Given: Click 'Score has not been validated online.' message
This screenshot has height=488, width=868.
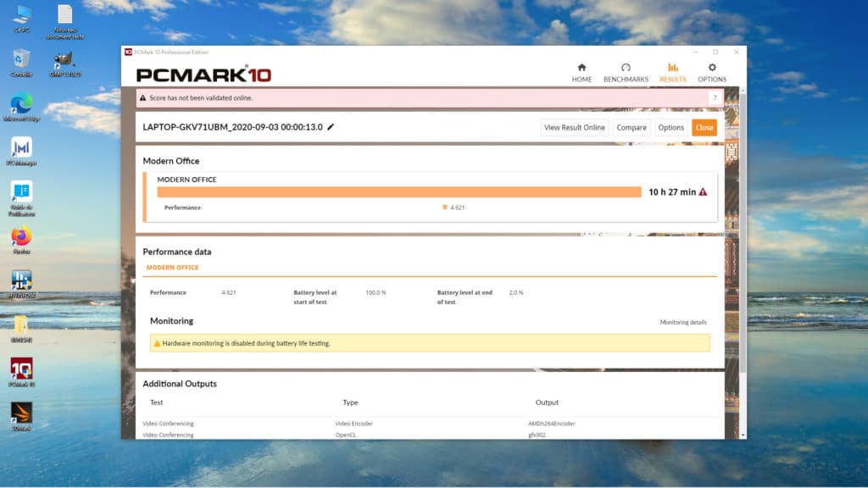Looking at the screenshot, I should coord(200,98).
